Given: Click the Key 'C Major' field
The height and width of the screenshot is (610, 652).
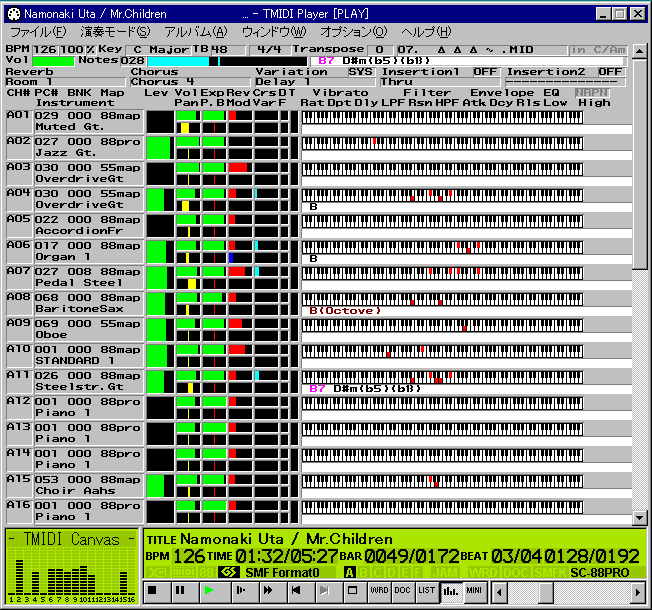Looking at the screenshot, I should [x=158, y=50].
